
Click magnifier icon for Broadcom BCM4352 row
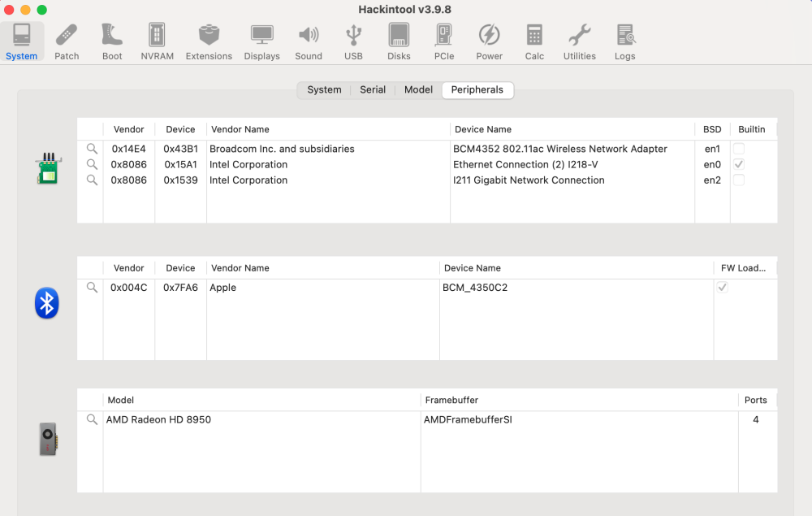92,149
